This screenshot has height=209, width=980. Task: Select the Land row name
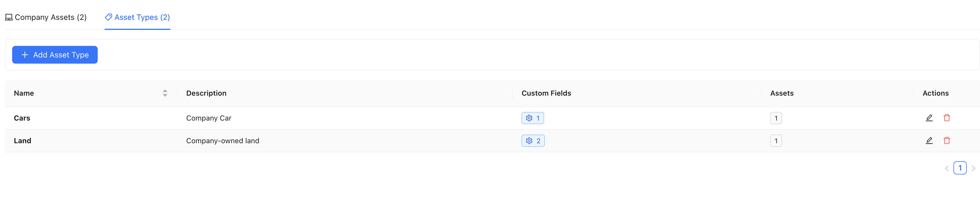[x=22, y=140]
